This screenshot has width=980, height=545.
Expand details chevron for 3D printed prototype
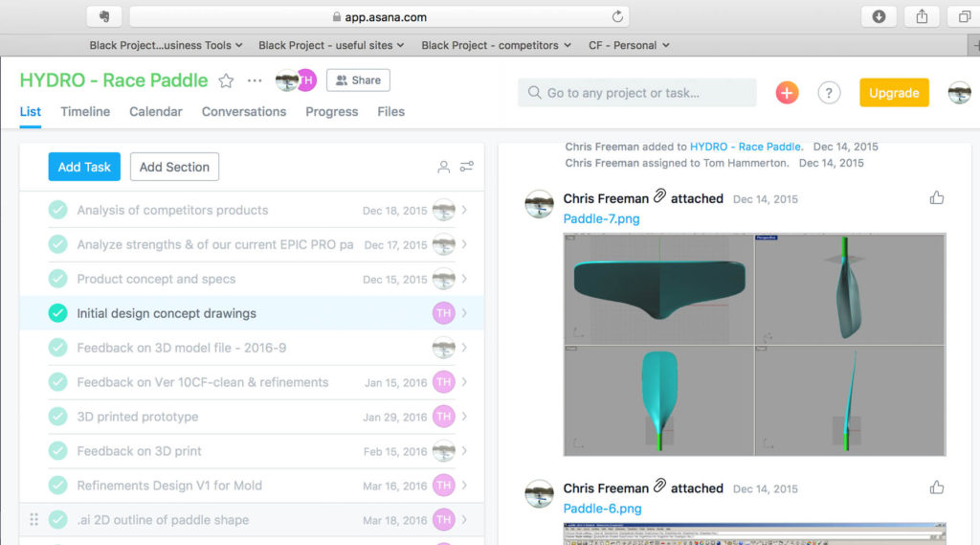[x=464, y=416]
